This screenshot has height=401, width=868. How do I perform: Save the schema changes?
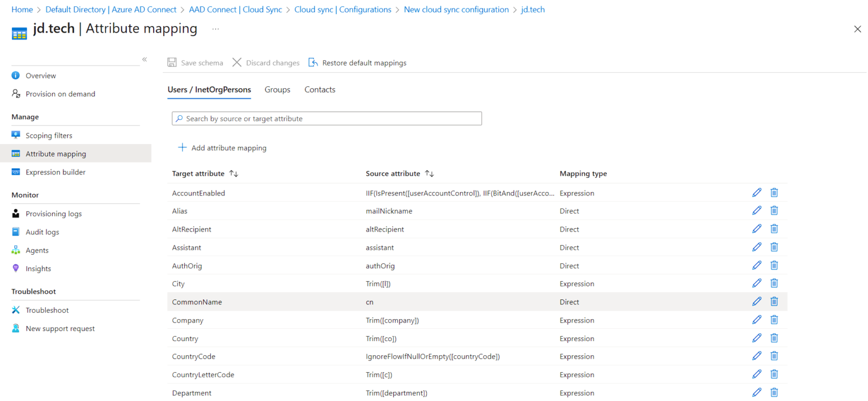pyautogui.click(x=195, y=63)
